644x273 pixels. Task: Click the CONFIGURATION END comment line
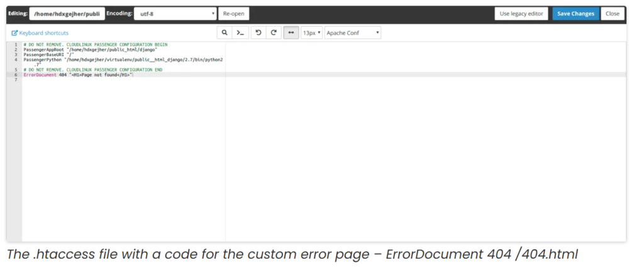click(93, 70)
